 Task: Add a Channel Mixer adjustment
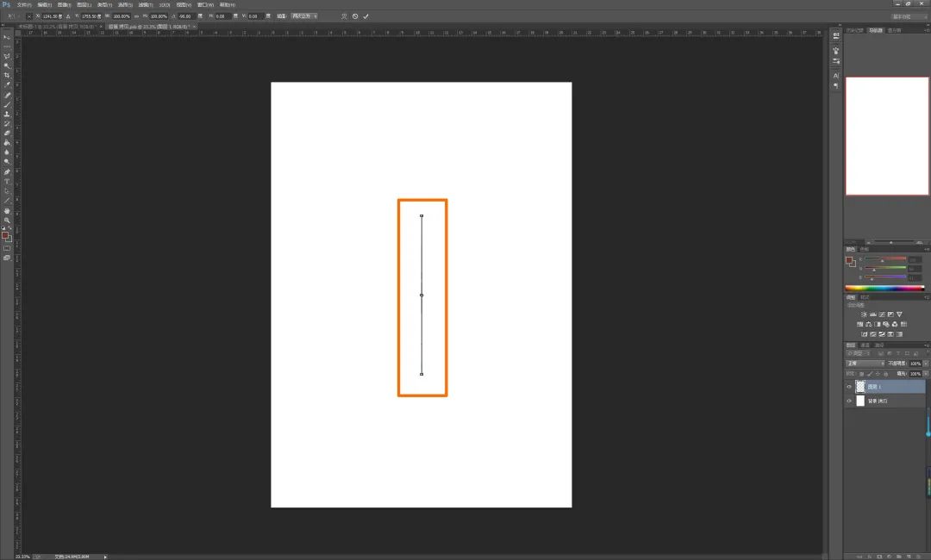coord(895,324)
